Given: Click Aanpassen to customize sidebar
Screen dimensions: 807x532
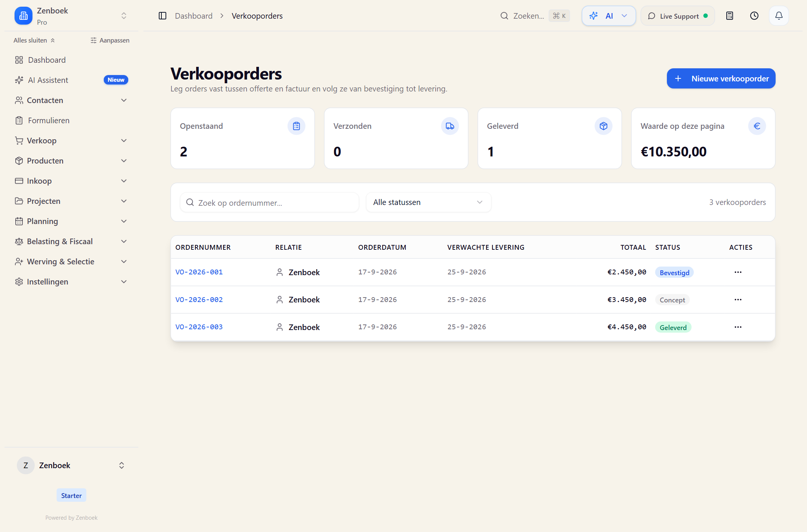Looking at the screenshot, I should pos(110,40).
